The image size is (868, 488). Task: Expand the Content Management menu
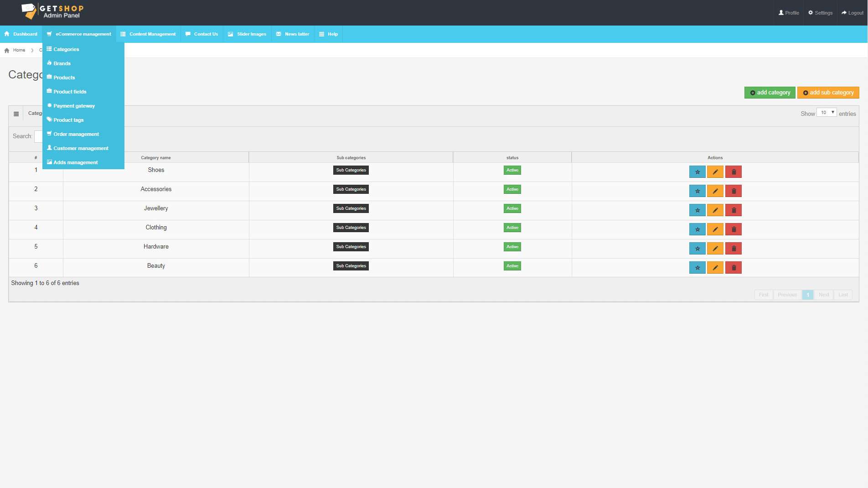coord(148,34)
